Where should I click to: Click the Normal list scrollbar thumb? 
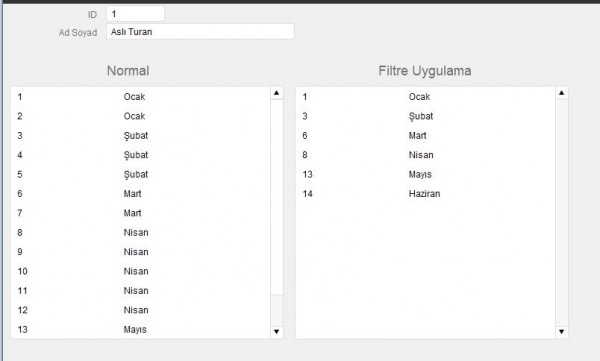[x=276, y=197]
